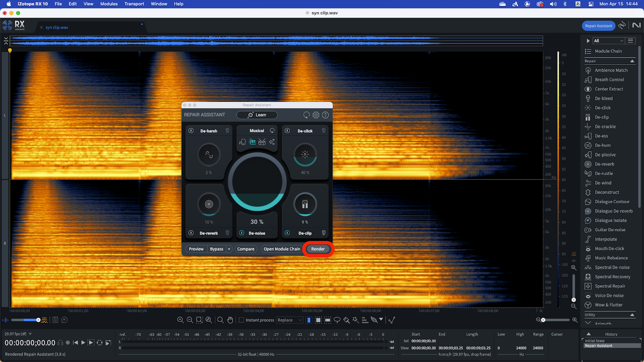
Task: Open the File menu
Action: (58, 4)
